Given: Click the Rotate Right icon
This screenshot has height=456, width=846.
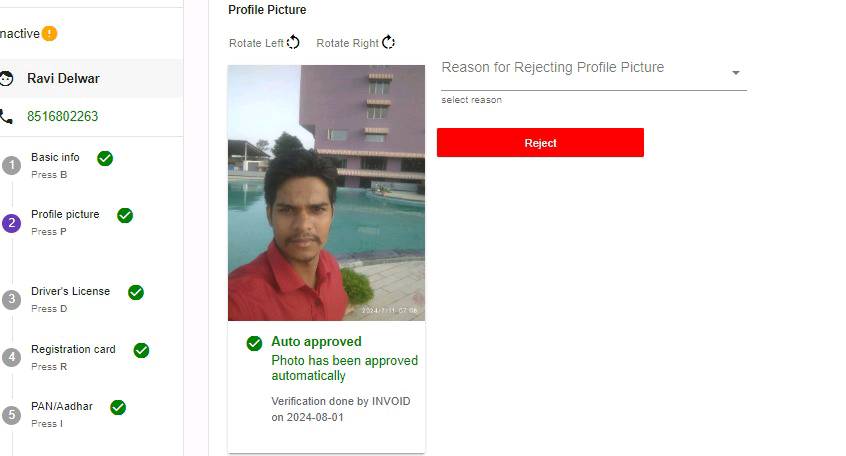Looking at the screenshot, I should (388, 42).
